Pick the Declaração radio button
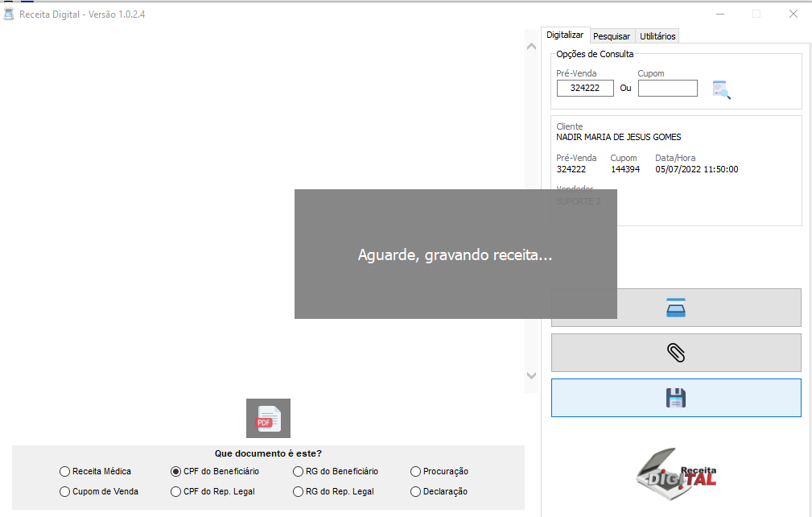812x517 pixels. tap(416, 491)
